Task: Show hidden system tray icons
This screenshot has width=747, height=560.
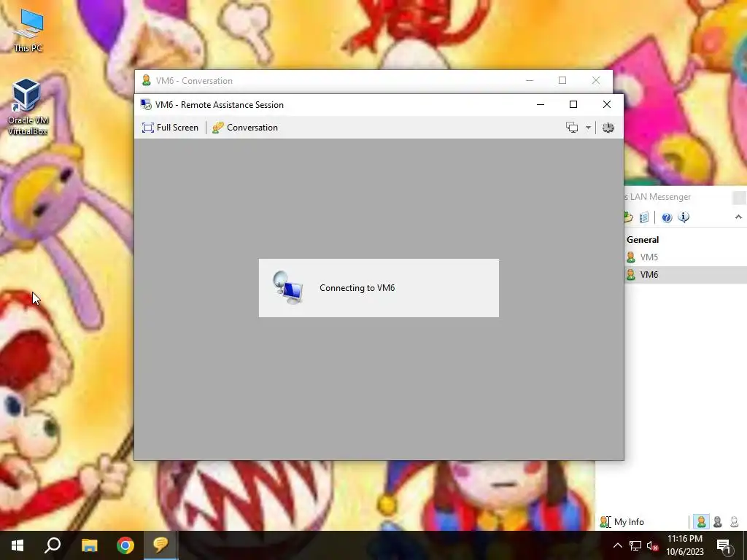Action: tap(617, 545)
